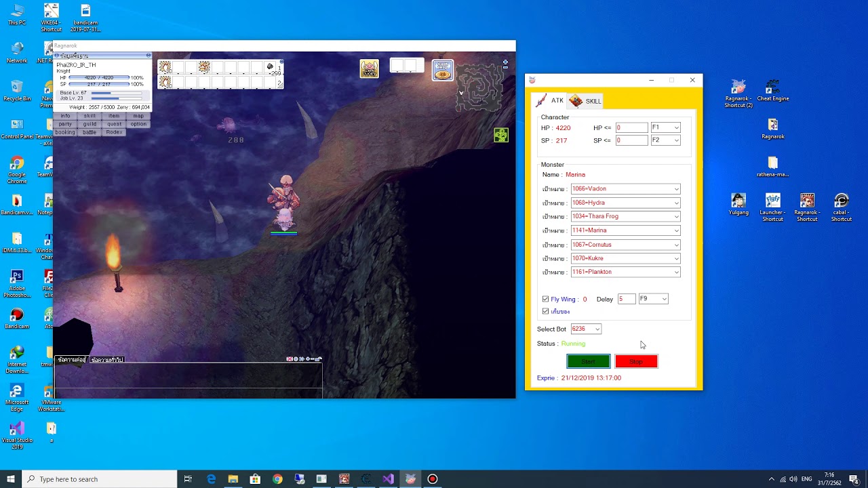This screenshot has height=488, width=868.
Task: Select the Bandicam desktop icon
Action: [x=17, y=319]
